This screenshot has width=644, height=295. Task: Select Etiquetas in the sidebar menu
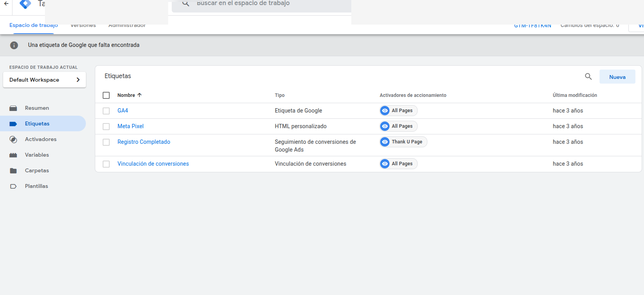[37, 123]
